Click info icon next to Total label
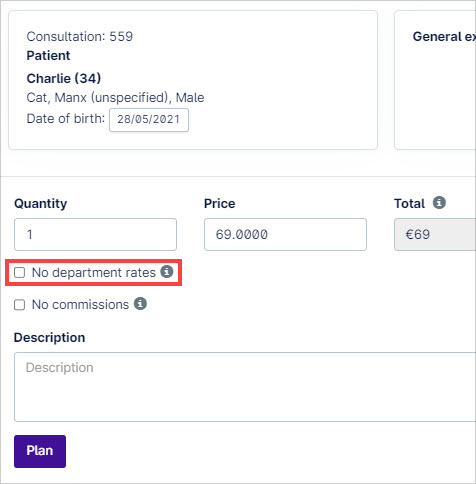Viewport: 476px width, 484px height. point(439,202)
